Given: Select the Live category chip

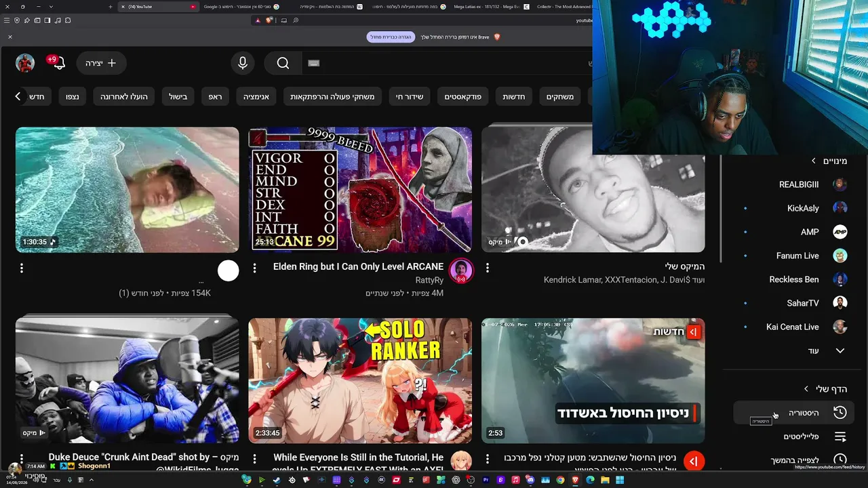Looking at the screenshot, I should coord(410,97).
